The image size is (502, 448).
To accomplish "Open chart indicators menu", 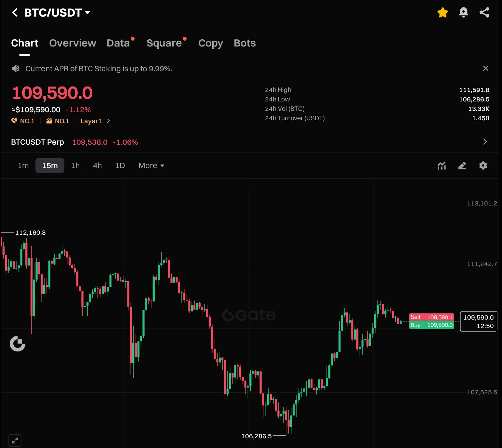I will (442, 165).
